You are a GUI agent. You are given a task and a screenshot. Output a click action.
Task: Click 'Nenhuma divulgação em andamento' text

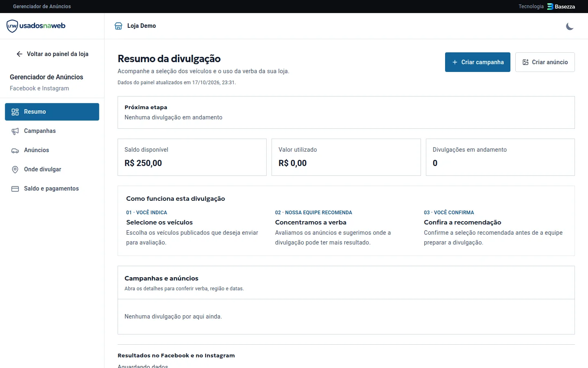pyautogui.click(x=174, y=117)
